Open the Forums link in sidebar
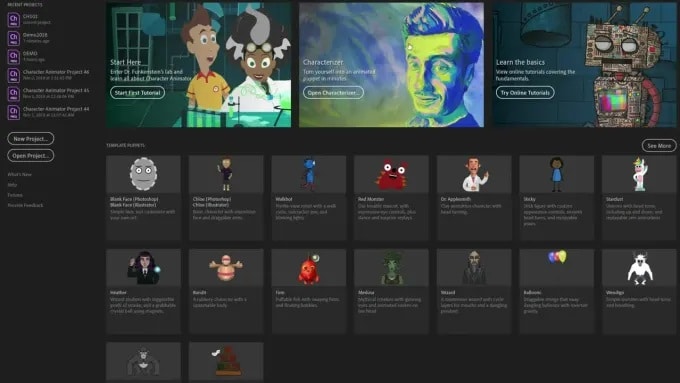 15,195
